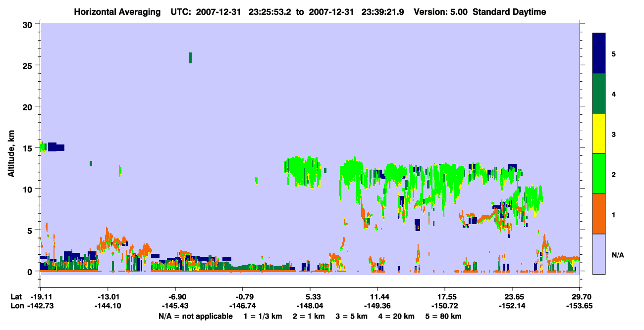Click the dark blue layer at 15 km
The image size is (644, 330).
56,147
